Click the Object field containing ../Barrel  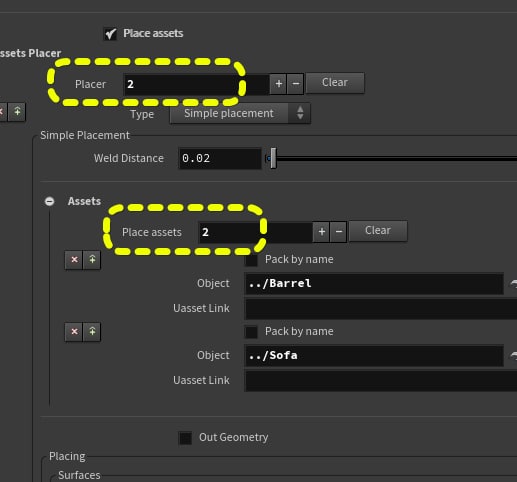374,284
